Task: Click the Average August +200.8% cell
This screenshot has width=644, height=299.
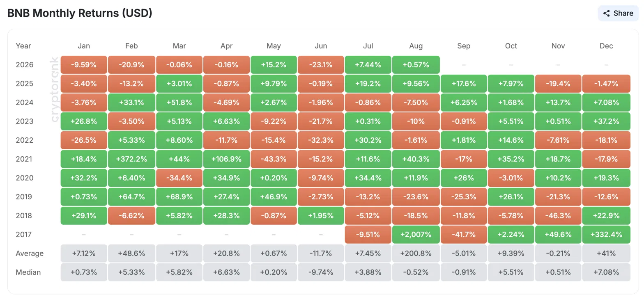Action: 416,253
